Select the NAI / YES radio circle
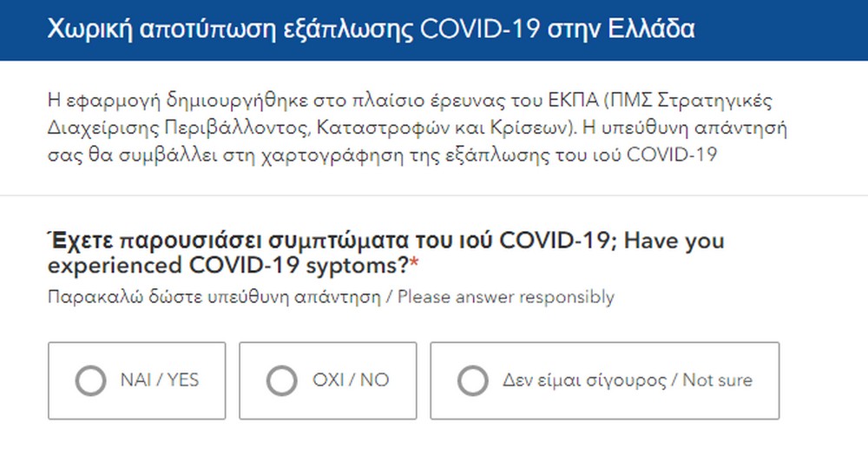 [90, 380]
